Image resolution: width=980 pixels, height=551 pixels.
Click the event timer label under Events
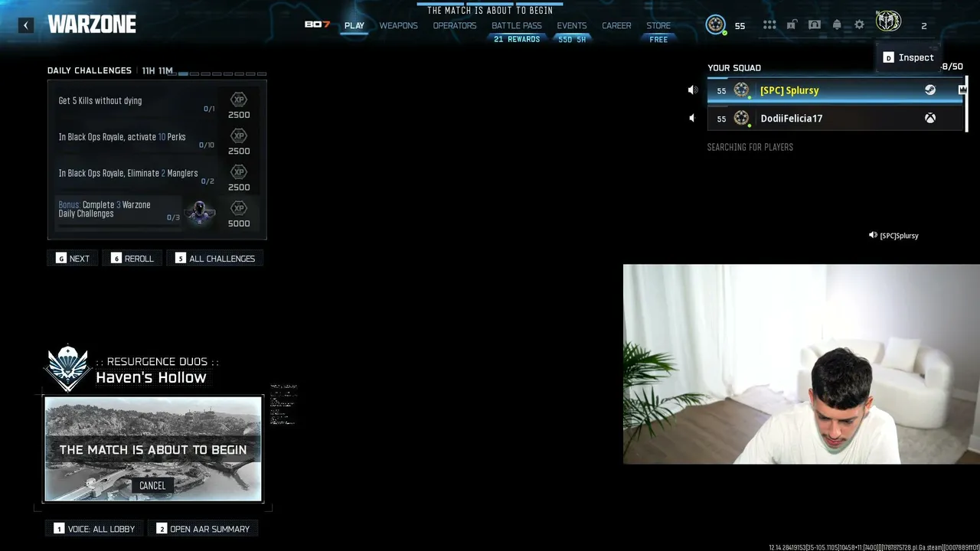(x=572, y=40)
